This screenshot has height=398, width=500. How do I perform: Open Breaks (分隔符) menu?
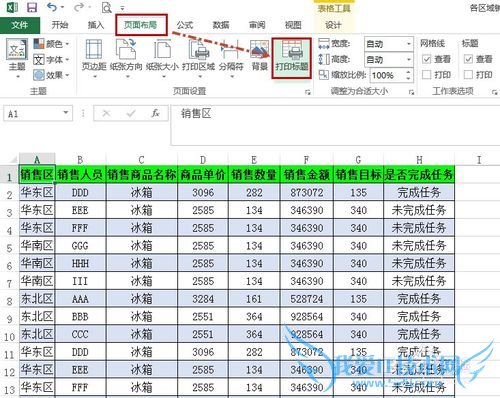231,59
